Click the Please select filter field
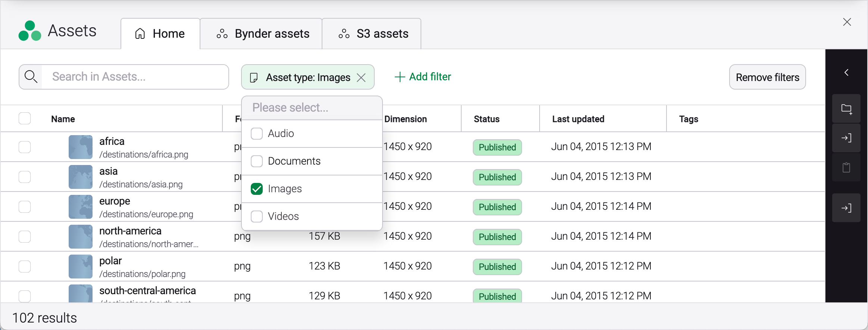Image resolution: width=868 pixels, height=330 pixels. 312,108
